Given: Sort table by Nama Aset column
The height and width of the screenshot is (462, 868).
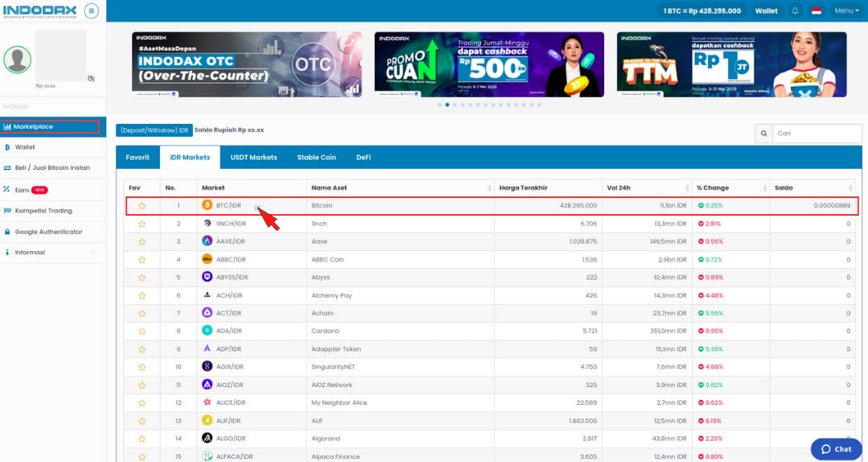Looking at the screenshot, I should pos(400,188).
